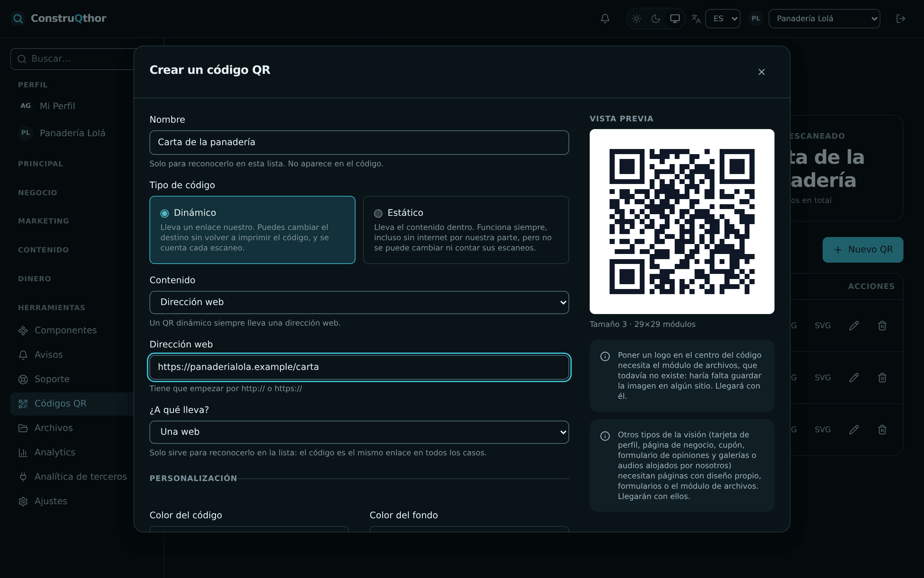The width and height of the screenshot is (924, 578).
Task: Select the Dinámico code type
Action: click(x=252, y=230)
